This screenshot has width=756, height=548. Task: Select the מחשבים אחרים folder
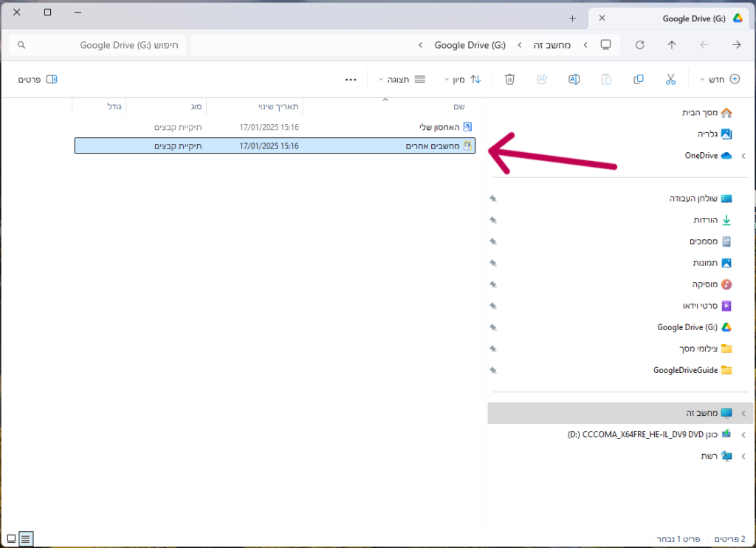click(x=275, y=145)
